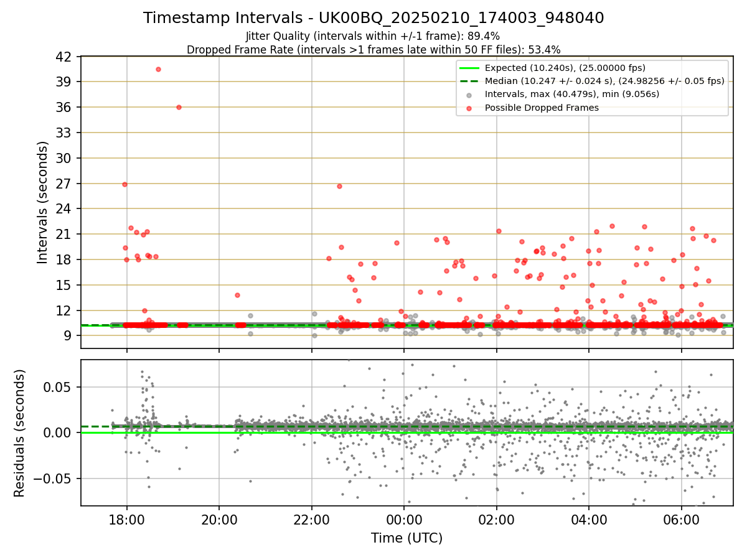Click the 'Intervals (seconds)' y-axis label
The width and height of the screenshot is (747, 560).
pos(43,202)
